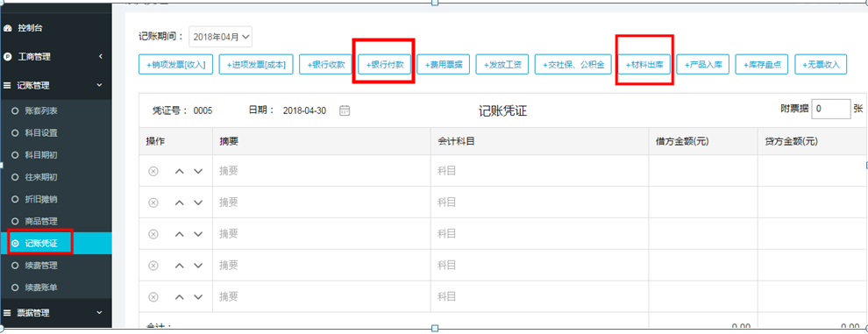Image resolution: width=868 pixels, height=334 pixels.
Task: Click the +材料出库 button
Action: [644, 64]
